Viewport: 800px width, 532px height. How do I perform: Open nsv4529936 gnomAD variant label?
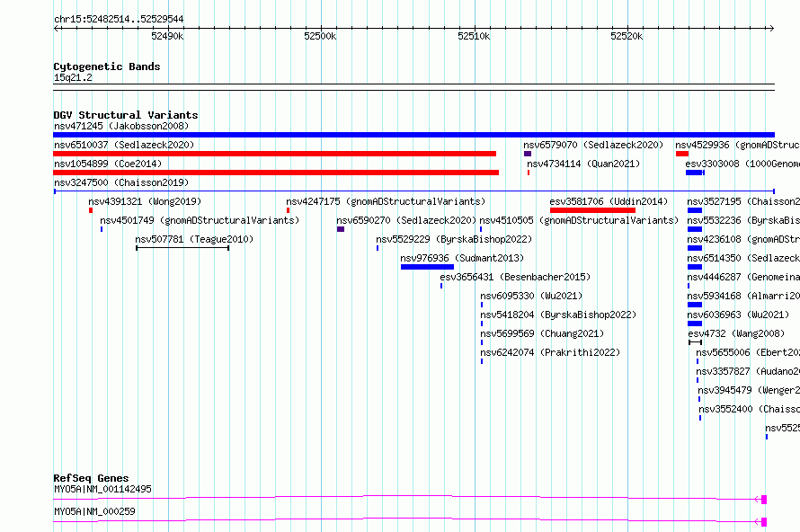pos(737,145)
